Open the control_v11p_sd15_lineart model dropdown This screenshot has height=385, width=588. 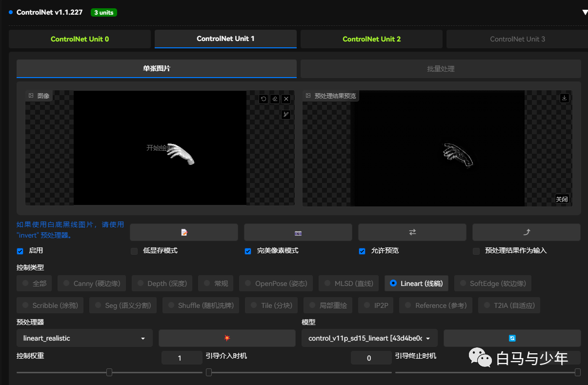(369, 338)
